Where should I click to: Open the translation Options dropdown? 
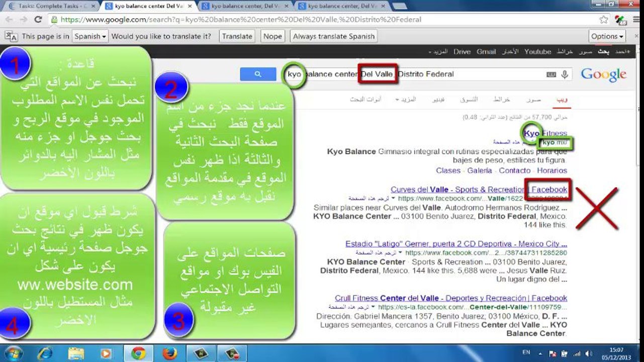607,36
